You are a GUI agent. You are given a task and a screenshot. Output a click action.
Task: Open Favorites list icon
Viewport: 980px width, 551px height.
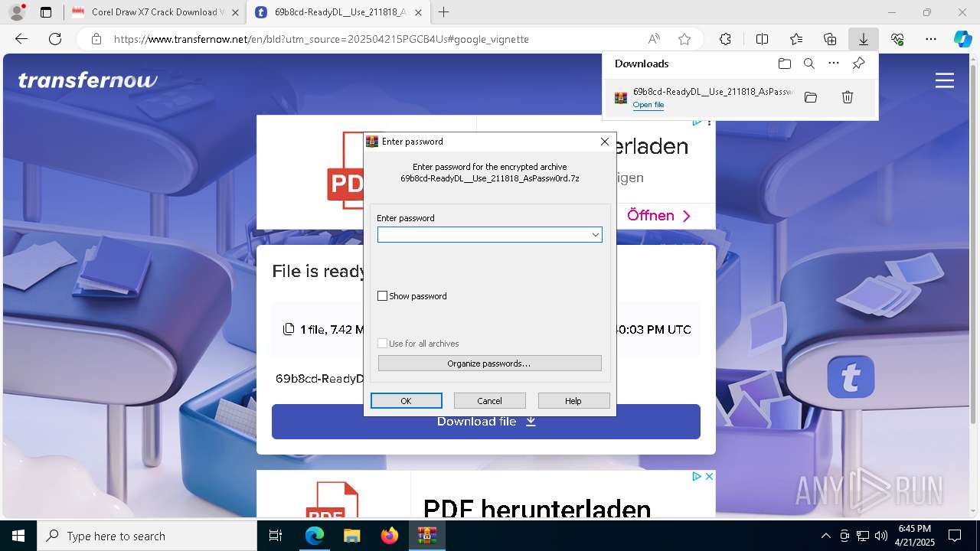tap(796, 39)
